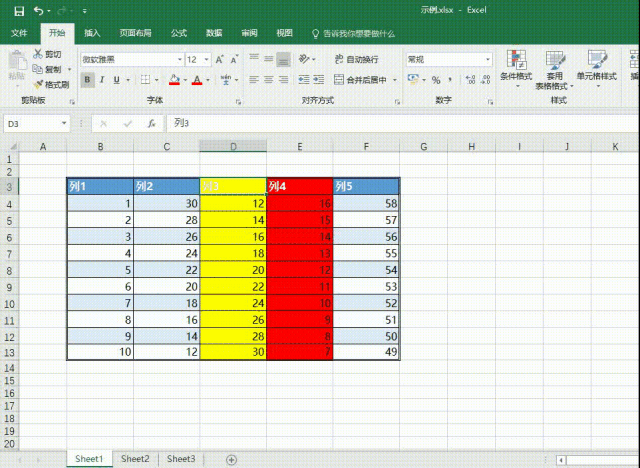Image resolution: width=640 pixels, height=468 pixels.
Task: Open the number format (常规) dropdown
Action: (474, 60)
